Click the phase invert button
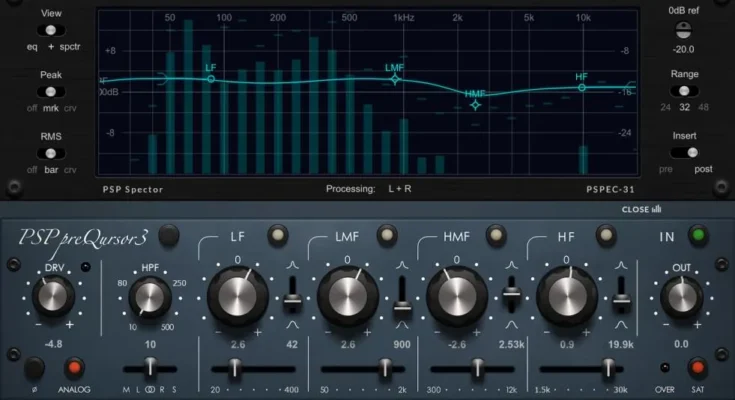Image resolution: width=735 pixels, height=400 pixels. [x=33, y=366]
